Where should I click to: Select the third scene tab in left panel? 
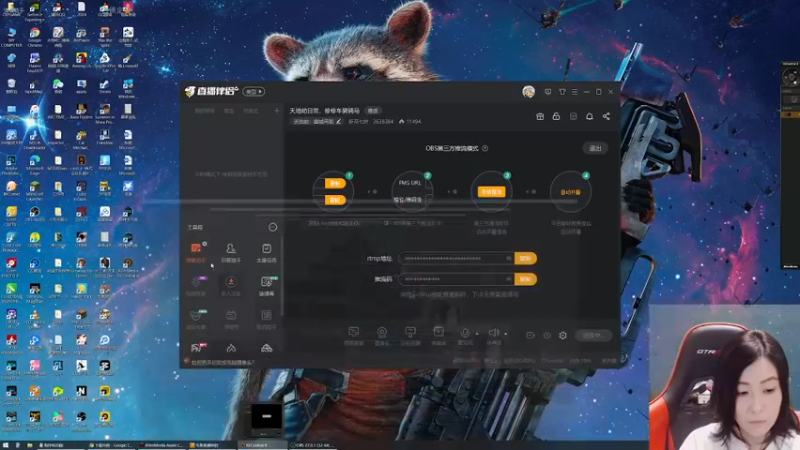pyautogui.click(x=251, y=111)
